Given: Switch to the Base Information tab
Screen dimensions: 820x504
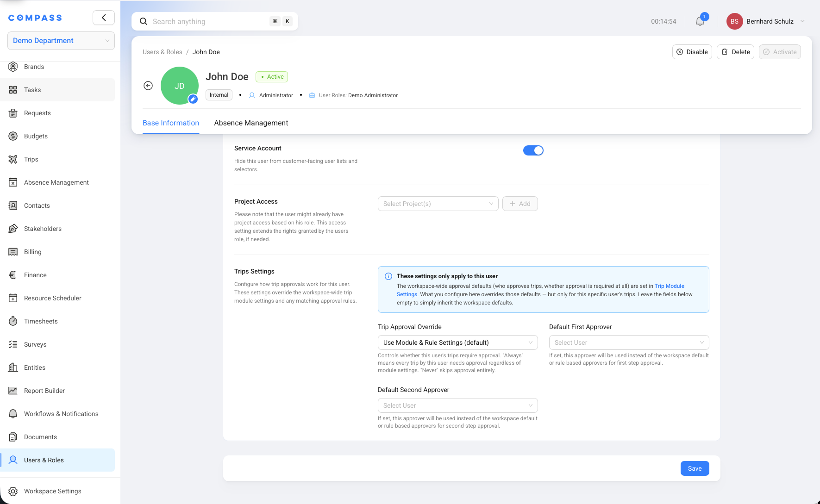Looking at the screenshot, I should click(x=171, y=123).
